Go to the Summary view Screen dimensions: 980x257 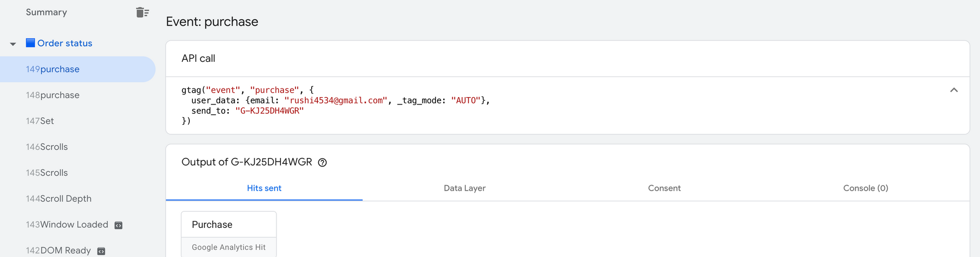(46, 12)
